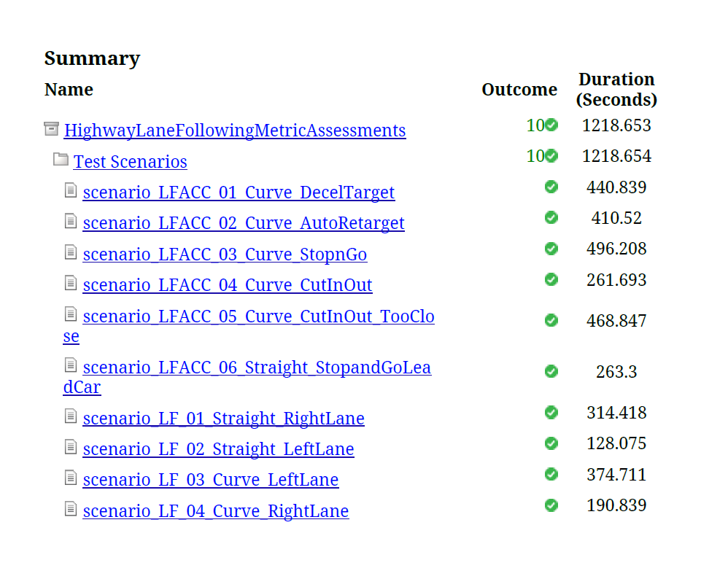Image resolution: width=728 pixels, height=579 pixels.
Task: Click the document icon beside scenario_LF_04_Curve_RightLane
Action: coord(71,508)
